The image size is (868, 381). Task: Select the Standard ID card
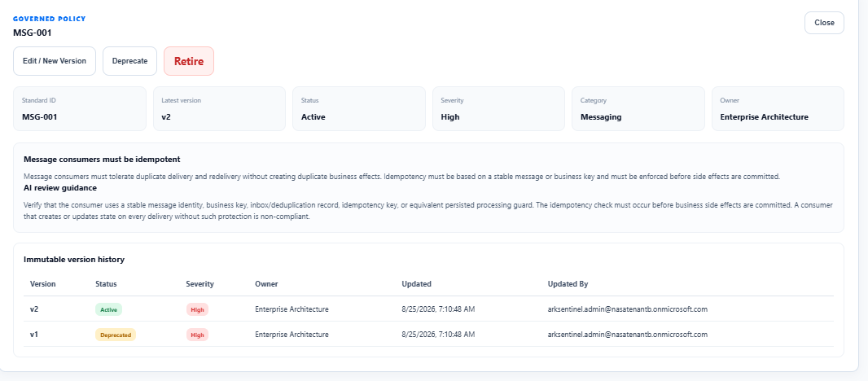(80, 108)
